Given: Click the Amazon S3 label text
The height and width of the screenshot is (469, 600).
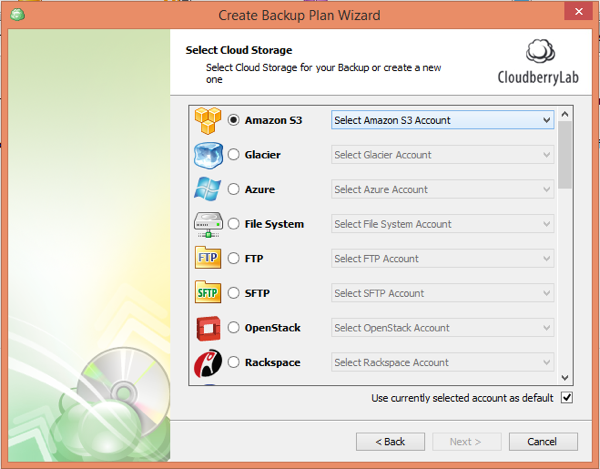Looking at the screenshot, I should [273, 121].
